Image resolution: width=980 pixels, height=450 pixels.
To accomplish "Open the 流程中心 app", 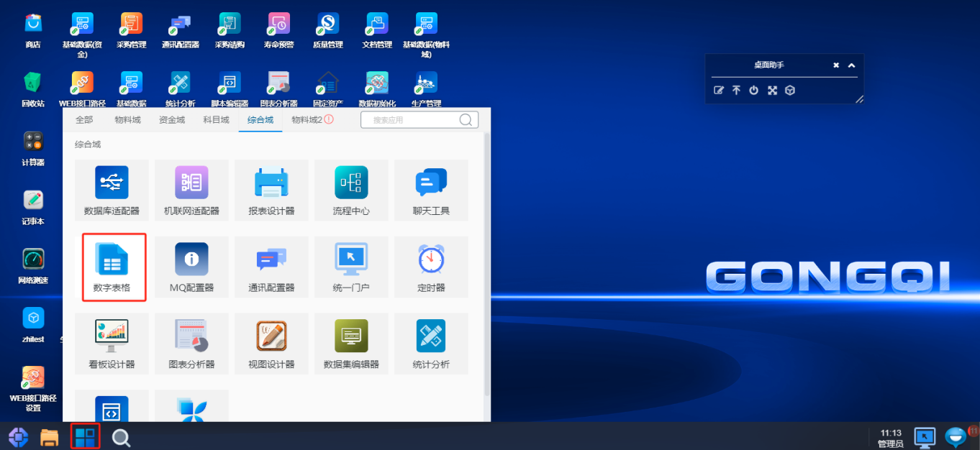I will (x=351, y=190).
